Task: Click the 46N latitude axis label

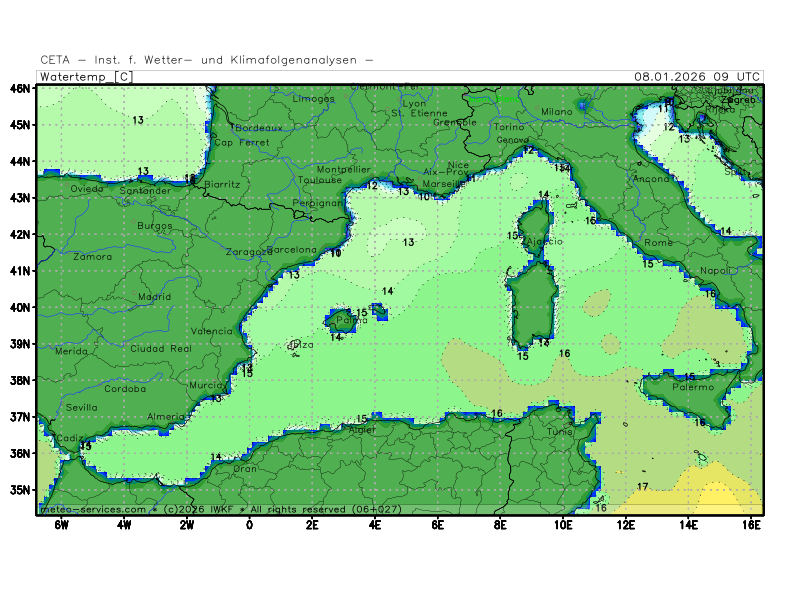Action: click(20, 88)
